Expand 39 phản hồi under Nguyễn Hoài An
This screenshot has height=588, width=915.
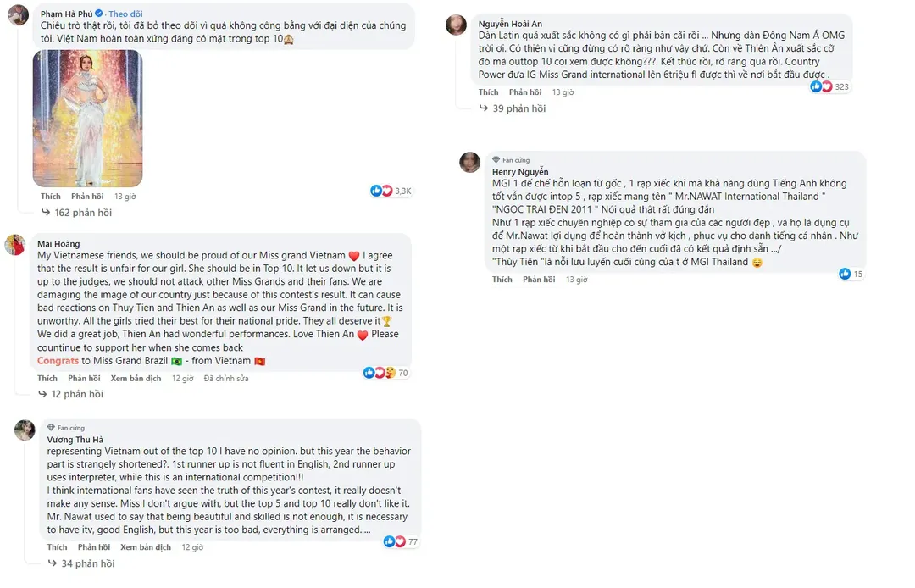[x=519, y=108]
